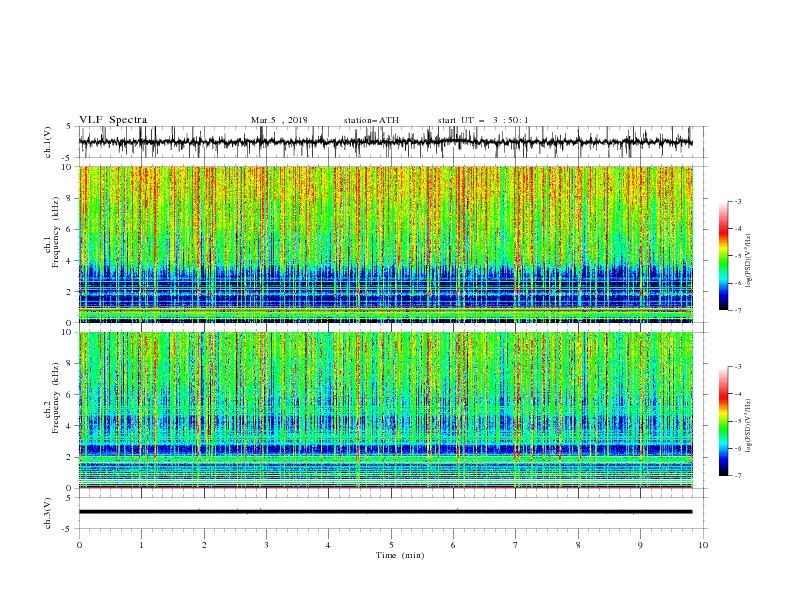This screenshot has height=612, width=792.
Task: Click the "station=ATH" header label
Action: coord(371,120)
